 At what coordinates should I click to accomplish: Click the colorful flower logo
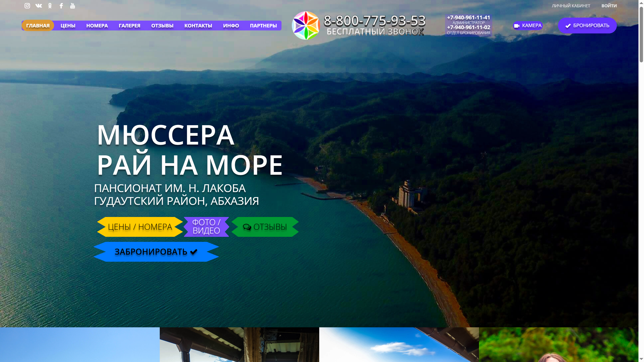click(306, 25)
